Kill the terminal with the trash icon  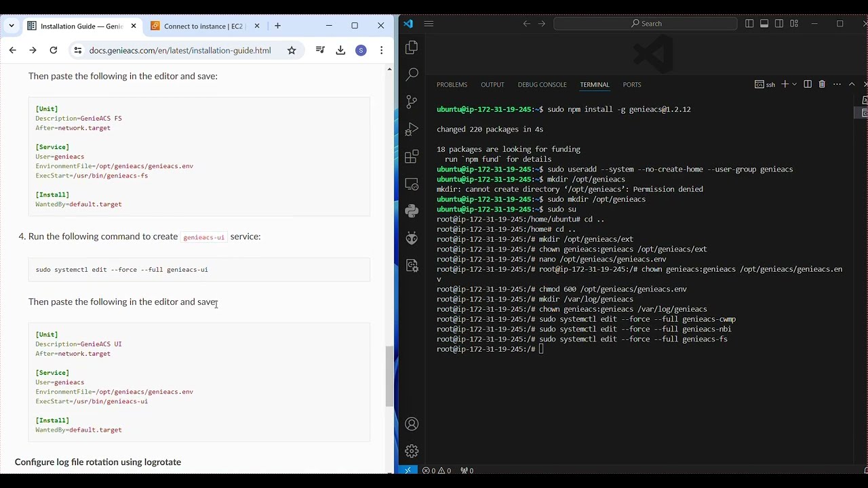(822, 84)
